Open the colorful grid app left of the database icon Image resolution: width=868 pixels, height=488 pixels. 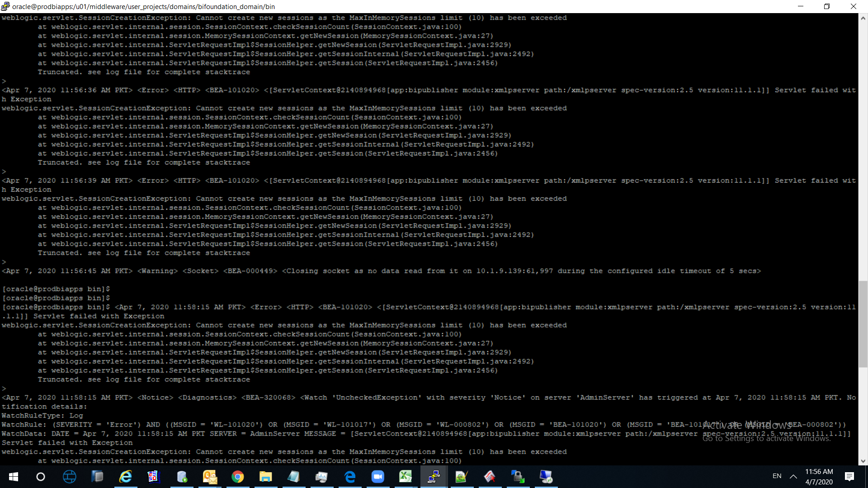point(153,477)
